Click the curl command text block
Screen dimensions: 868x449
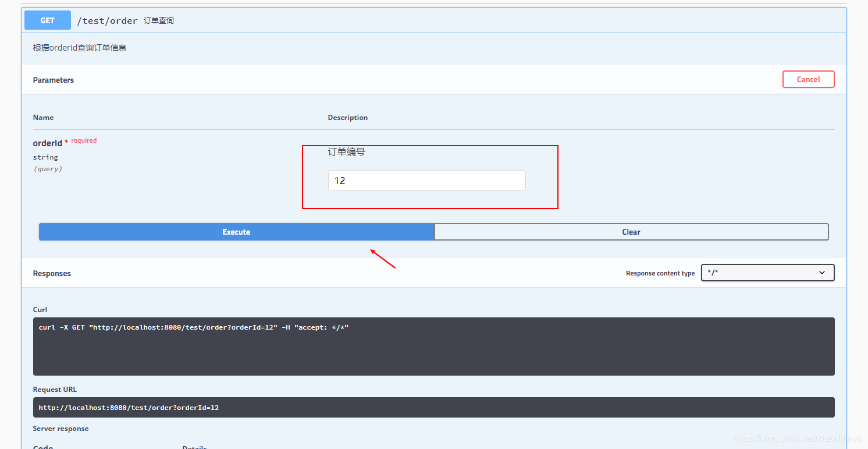pos(434,347)
